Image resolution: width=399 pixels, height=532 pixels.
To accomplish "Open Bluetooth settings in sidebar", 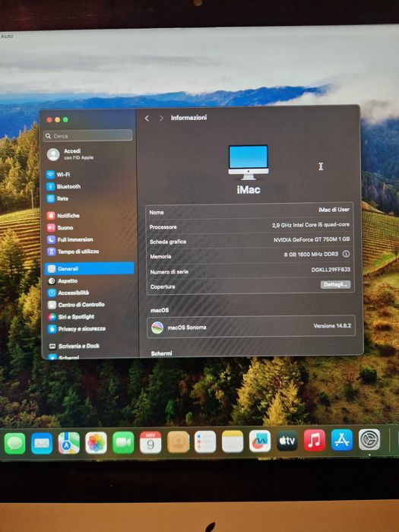I will (x=63, y=187).
